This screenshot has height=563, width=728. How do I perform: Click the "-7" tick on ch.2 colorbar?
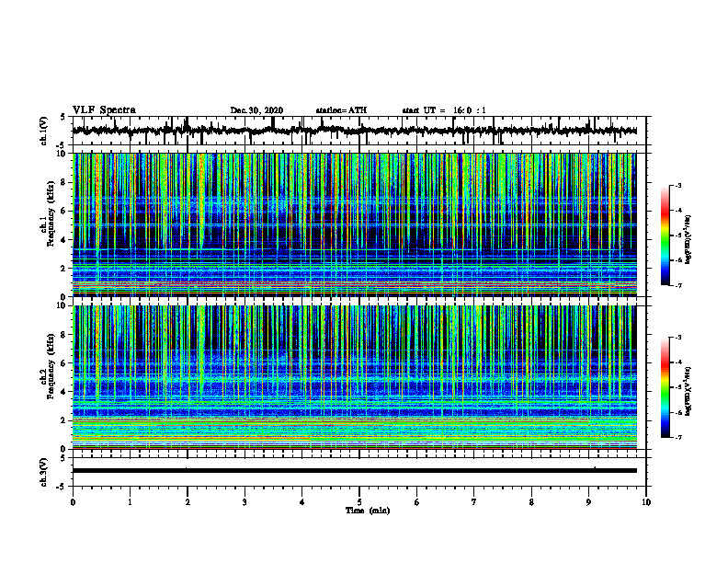[x=677, y=438]
